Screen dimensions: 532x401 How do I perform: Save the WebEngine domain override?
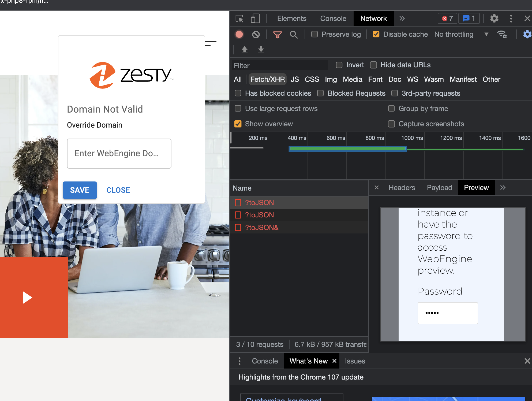tap(80, 190)
